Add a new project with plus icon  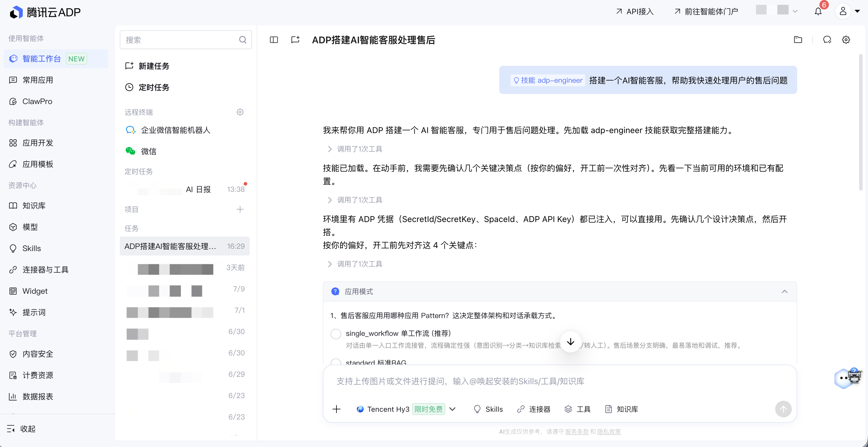[240, 209]
